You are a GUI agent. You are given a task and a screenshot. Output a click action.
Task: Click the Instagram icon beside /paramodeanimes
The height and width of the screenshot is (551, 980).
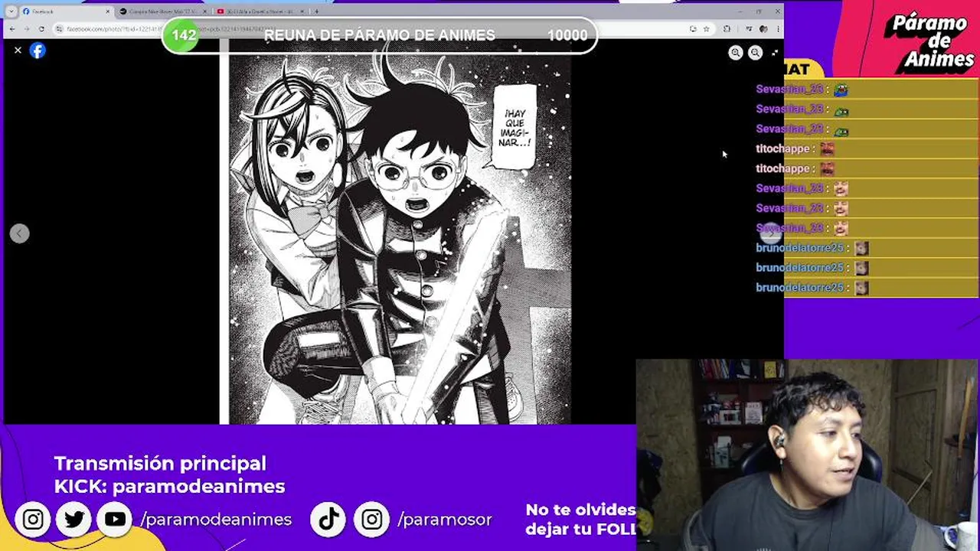33,520
